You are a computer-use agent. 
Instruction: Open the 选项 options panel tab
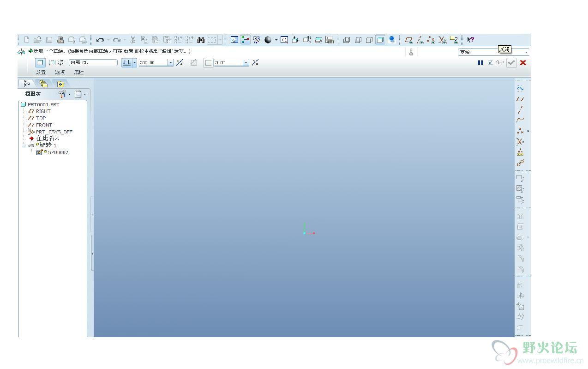[x=60, y=73]
